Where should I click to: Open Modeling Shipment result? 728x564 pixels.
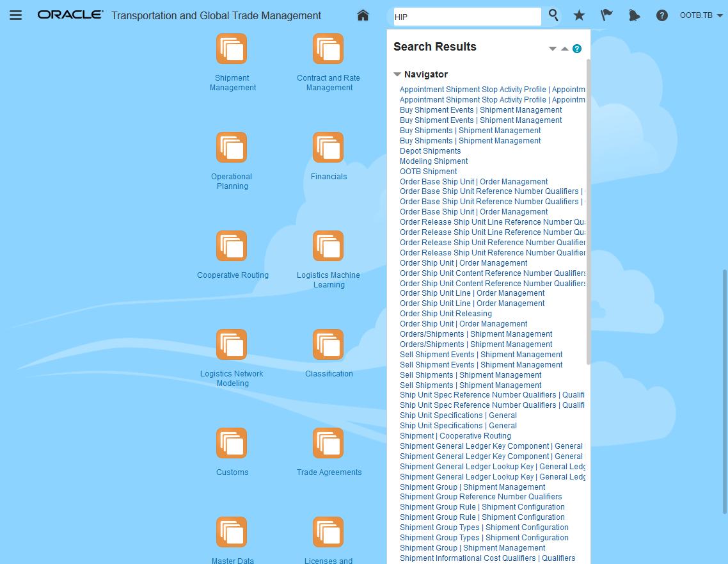434,161
